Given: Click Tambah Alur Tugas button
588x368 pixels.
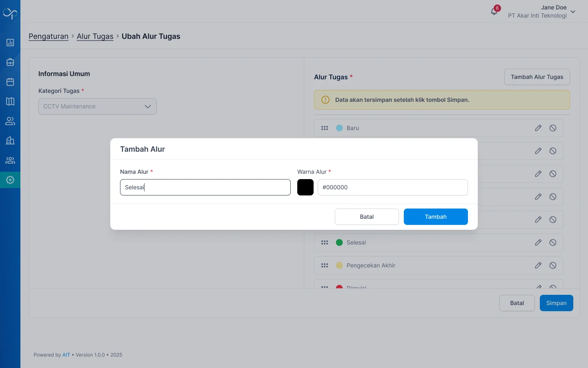Looking at the screenshot, I should 537,77.
